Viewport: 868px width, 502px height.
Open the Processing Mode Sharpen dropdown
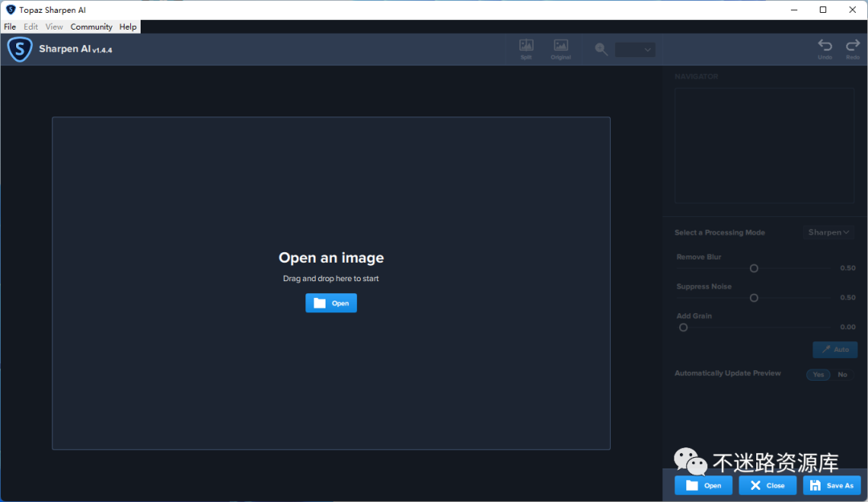[828, 232]
